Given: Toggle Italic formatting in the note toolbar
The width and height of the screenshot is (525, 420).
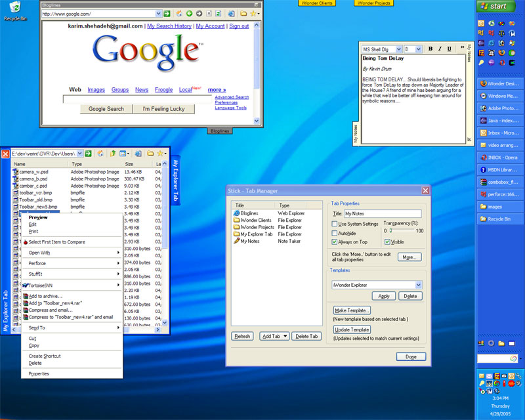Looking at the screenshot, I should click(x=440, y=49).
